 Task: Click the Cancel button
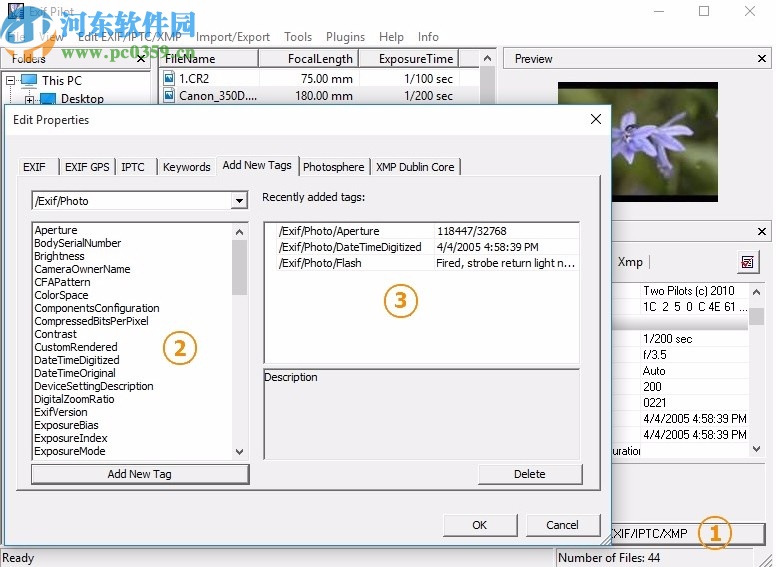[x=563, y=525]
